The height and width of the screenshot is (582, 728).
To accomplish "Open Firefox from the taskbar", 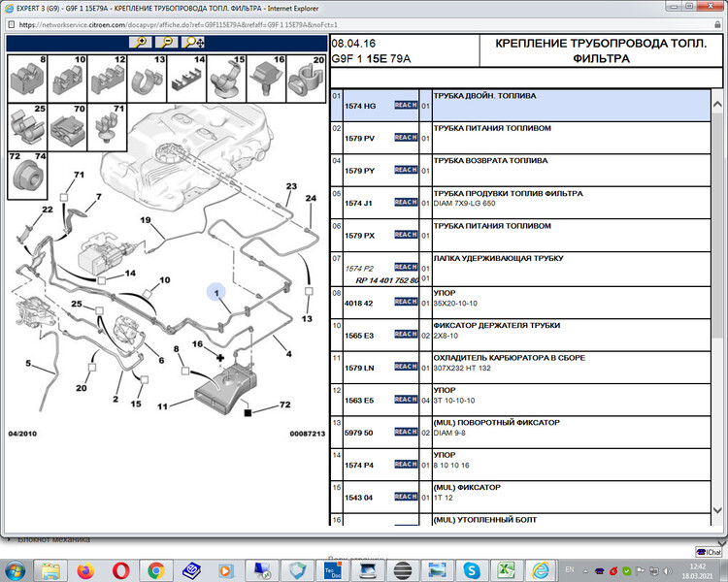I will (x=85, y=569).
